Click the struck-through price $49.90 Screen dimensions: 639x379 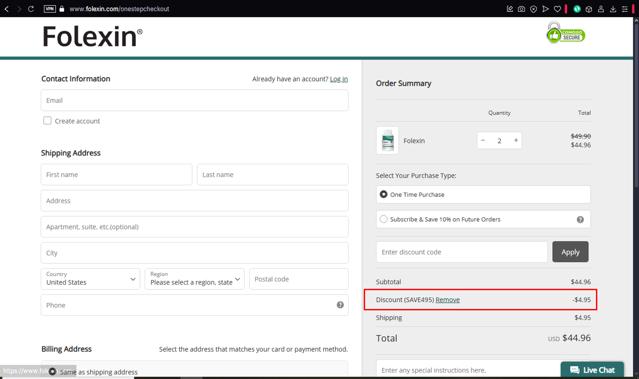[581, 136]
